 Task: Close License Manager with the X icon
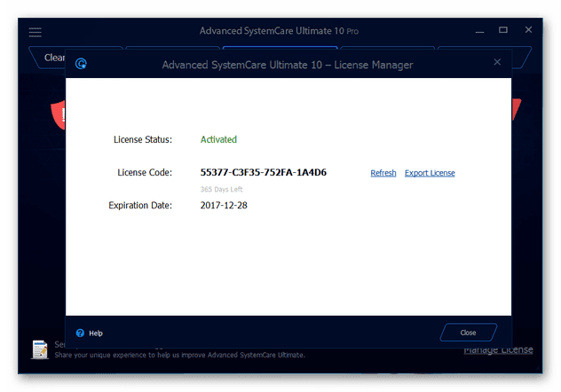point(497,62)
